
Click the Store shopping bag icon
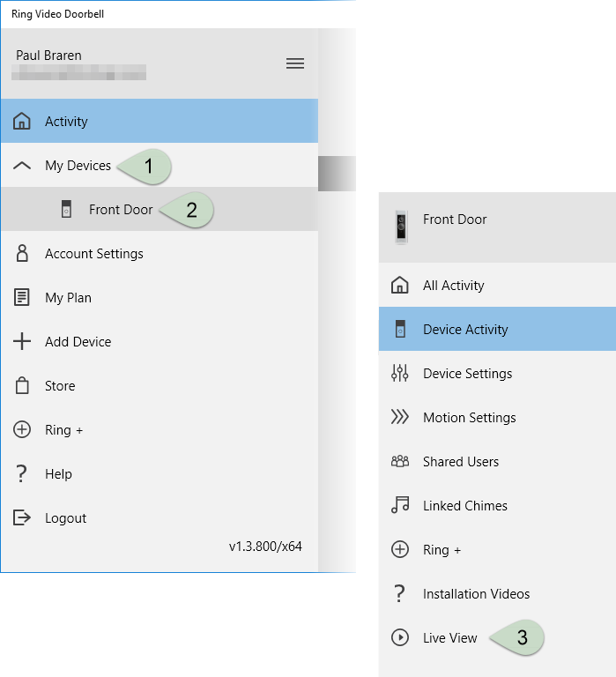[22, 385]
